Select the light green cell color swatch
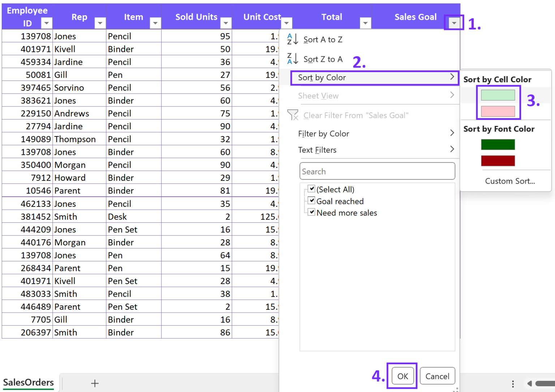This screenshot has width=555, height=392. coord(498,95)
